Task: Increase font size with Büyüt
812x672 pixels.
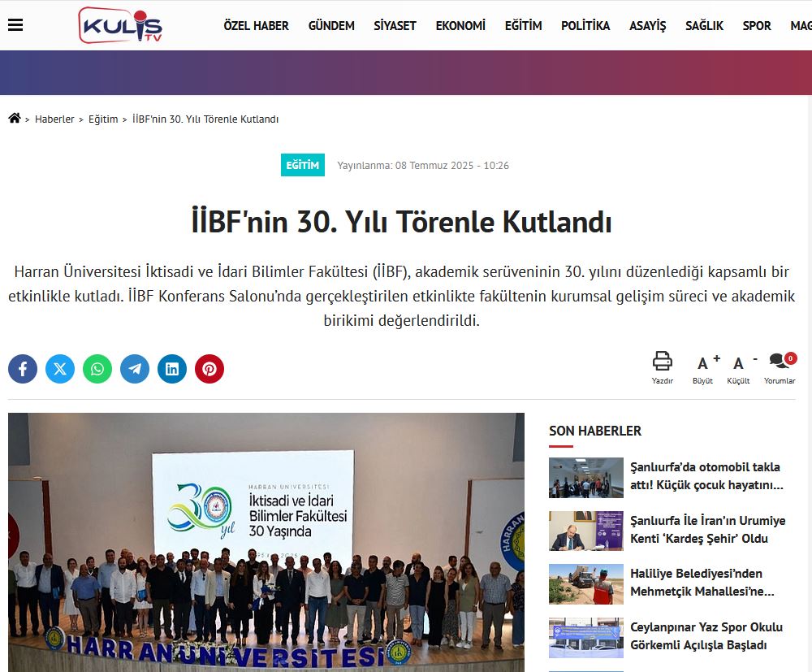Action: click(703, 367)
